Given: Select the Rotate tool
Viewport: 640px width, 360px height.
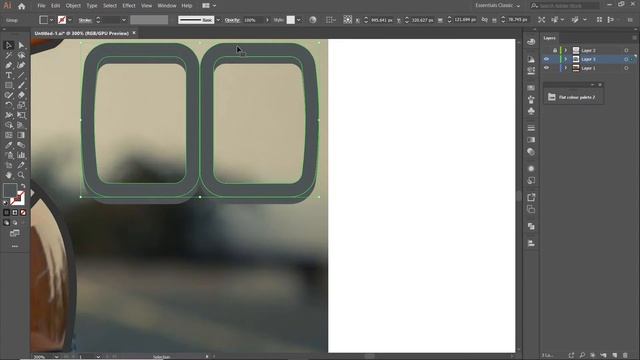Looking at the screenshot, I should tap(9, 105).
